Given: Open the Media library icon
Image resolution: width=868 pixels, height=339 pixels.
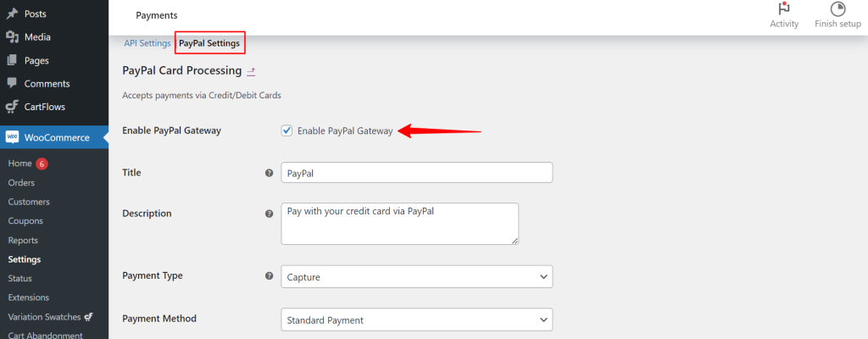Looking at the screenshot, I should click(12, 37).
